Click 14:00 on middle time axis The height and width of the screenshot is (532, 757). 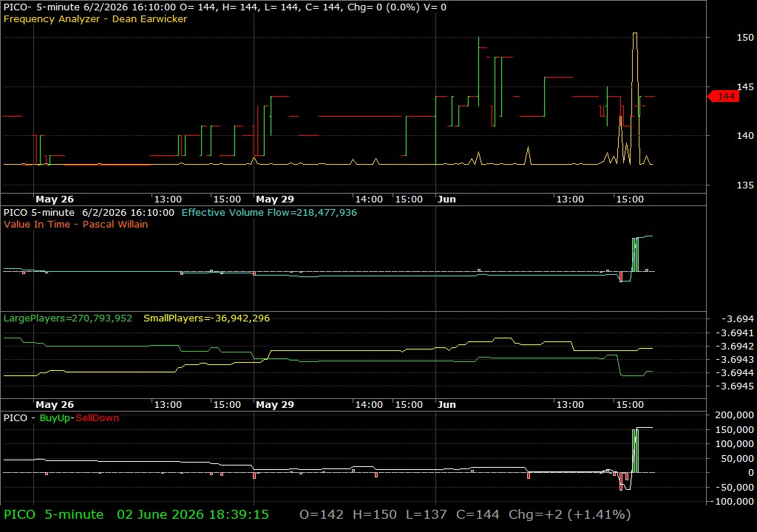coord(369,405)
